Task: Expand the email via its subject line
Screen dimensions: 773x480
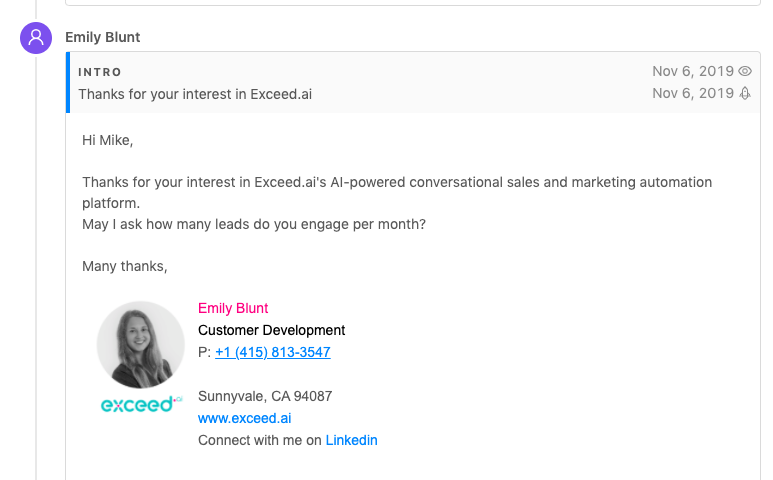Action: tap(202, 94)
